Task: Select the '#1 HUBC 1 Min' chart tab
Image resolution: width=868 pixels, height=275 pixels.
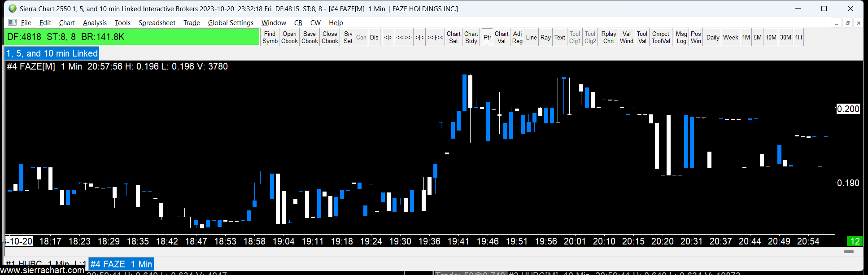Action: pos(45,262)
